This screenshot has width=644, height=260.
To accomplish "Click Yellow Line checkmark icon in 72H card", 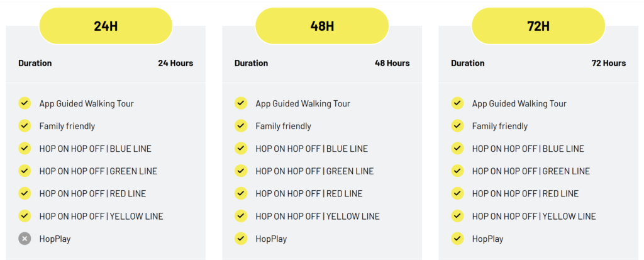I will click(458, 216).
